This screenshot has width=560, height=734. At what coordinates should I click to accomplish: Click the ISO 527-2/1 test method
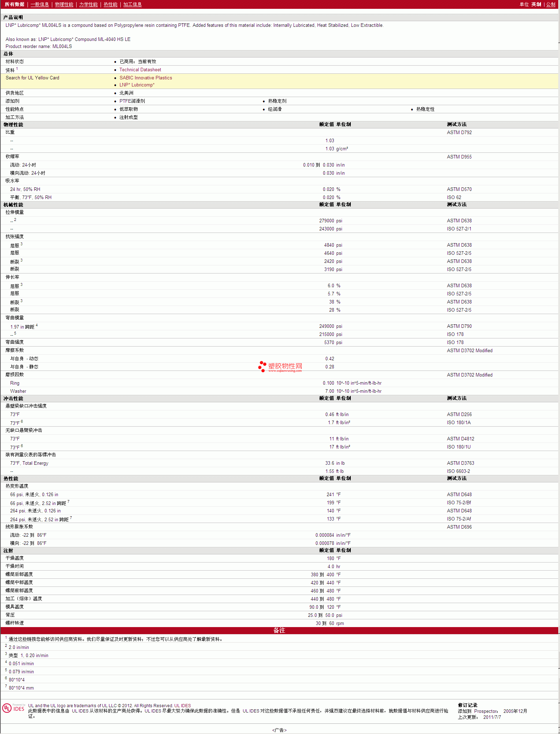459,229
